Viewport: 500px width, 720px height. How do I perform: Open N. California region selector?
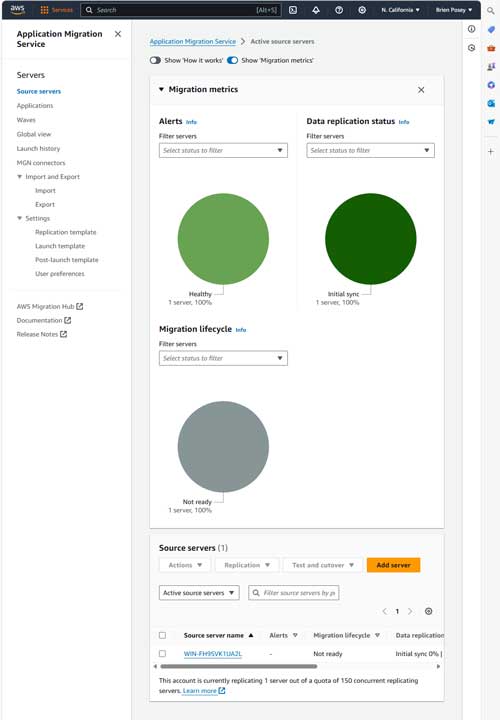pyautogui.click(x=400, y=10)
